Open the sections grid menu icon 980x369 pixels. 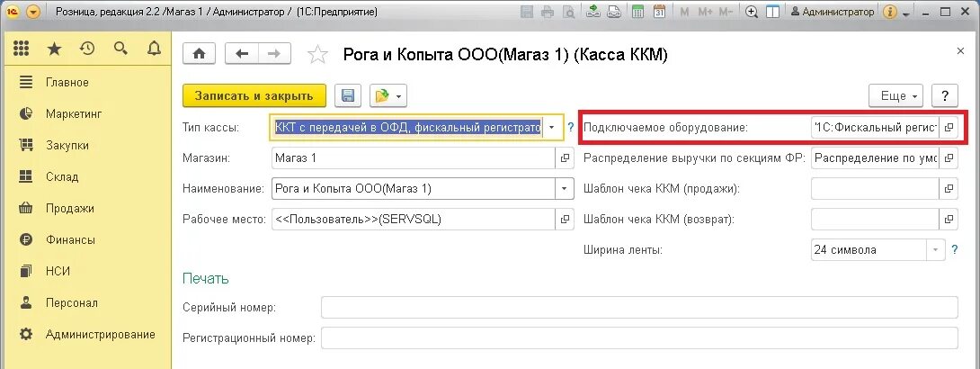(21, 49)
